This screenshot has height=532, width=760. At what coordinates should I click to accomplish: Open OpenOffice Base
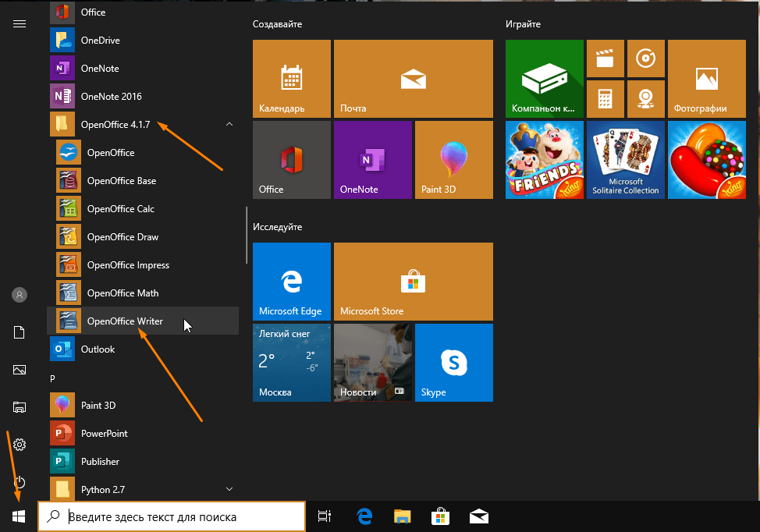click(x=143, y=181)
